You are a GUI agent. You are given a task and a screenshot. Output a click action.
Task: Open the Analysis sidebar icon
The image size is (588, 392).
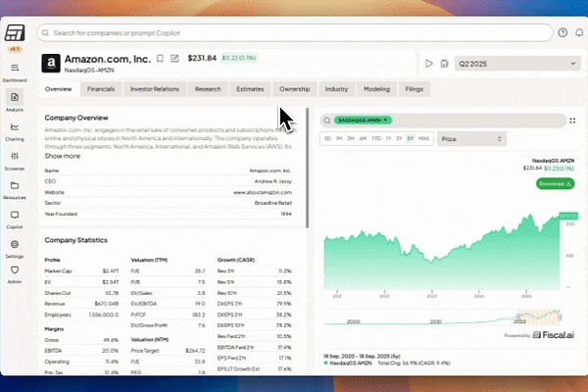pyautogui.click(x=15, y=98)
